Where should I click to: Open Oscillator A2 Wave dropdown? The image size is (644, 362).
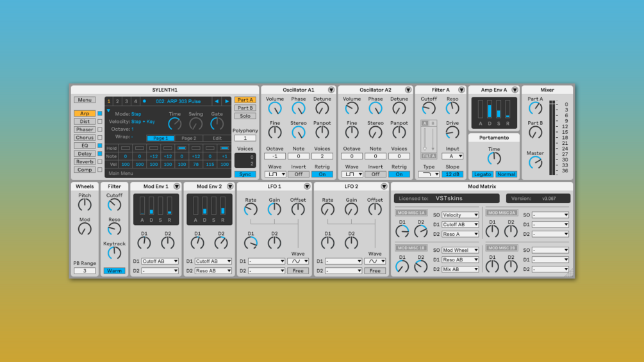point(352,174)
